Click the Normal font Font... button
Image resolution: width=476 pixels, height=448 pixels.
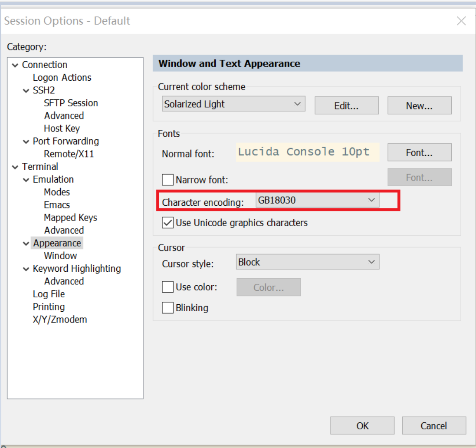(420, 152)
